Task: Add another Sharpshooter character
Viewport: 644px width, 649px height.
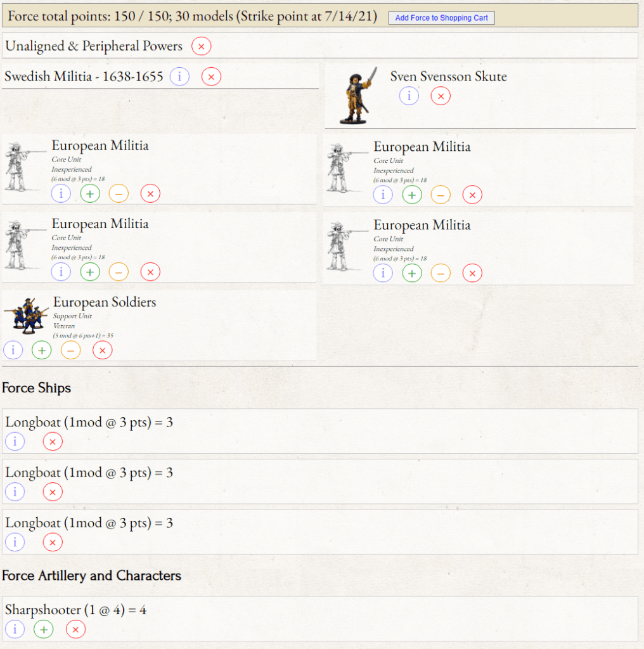Action: pyautogui.click(x=44, y=629)
